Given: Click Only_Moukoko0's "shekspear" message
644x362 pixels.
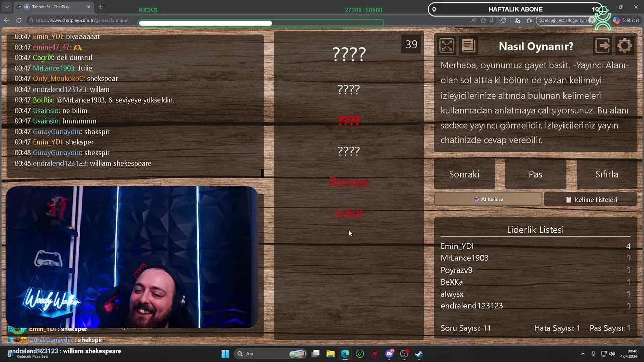Looking at the screenshot, I should coord(102,79).
